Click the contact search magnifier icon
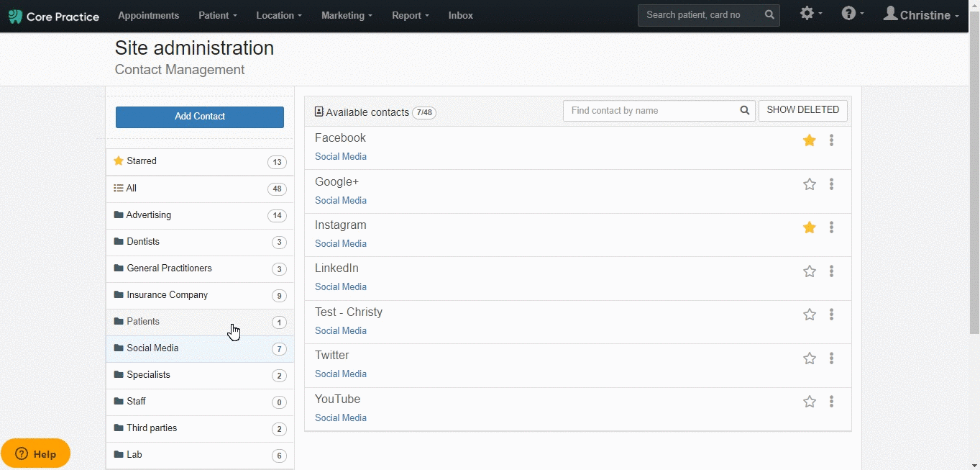 pyautogui.click(x=745, y=111)
